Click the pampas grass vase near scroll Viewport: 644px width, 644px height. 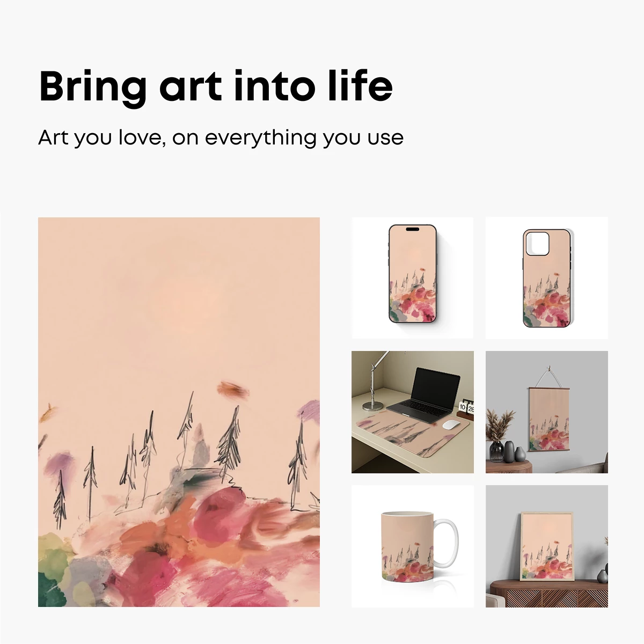(497, 436)
